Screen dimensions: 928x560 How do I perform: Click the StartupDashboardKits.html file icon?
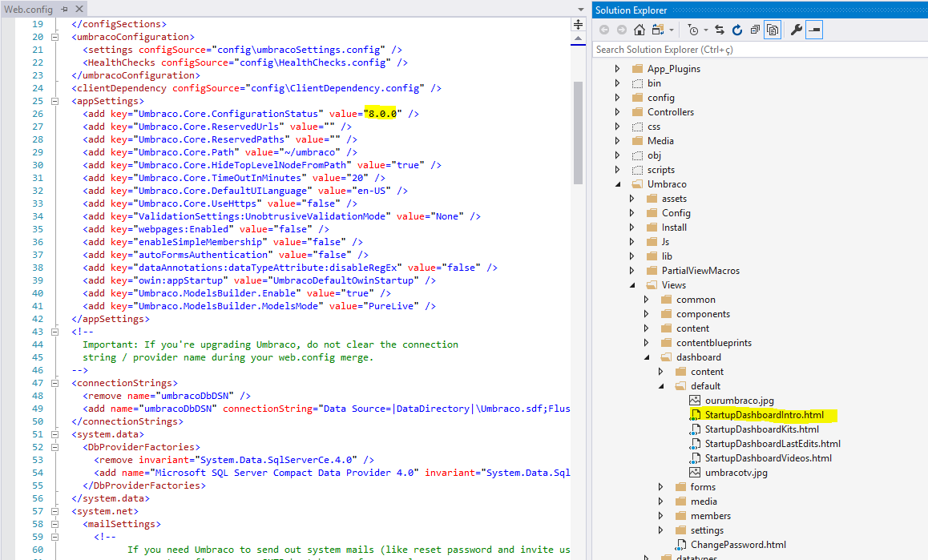695,429
